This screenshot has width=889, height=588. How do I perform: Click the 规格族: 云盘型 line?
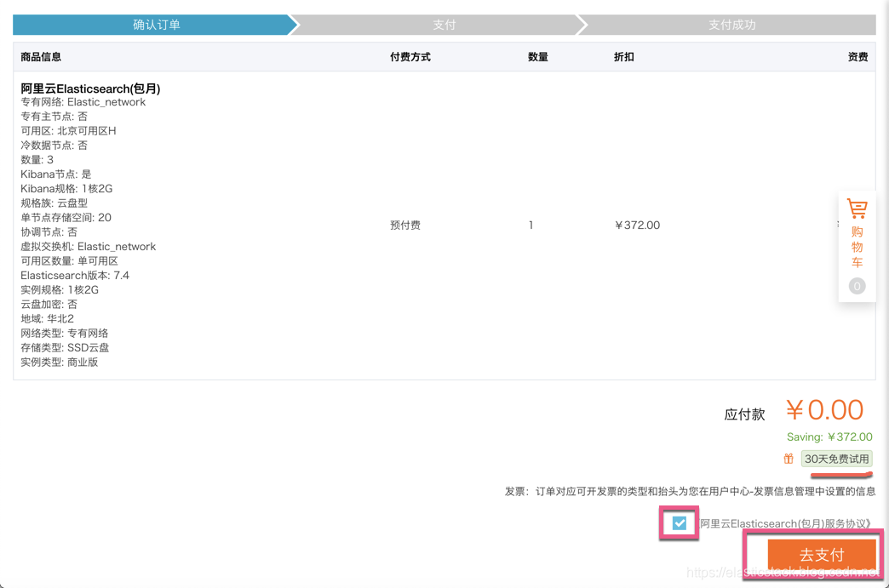54,203
